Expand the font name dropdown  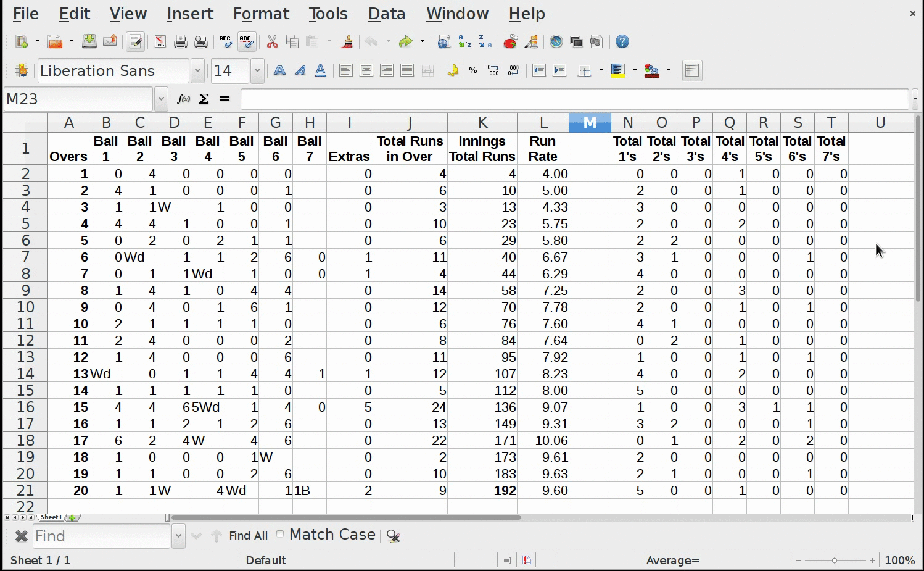(x=197, y=71)
